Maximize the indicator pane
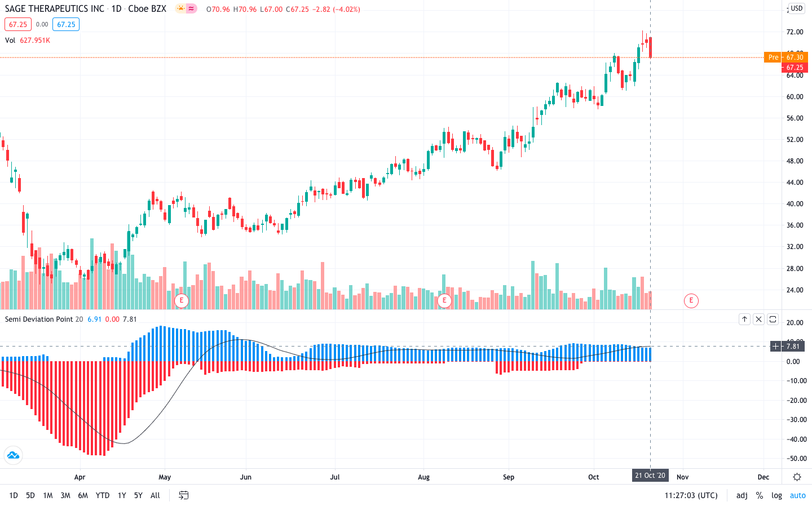This screenshot has width=812, height=506. (773, 319)
